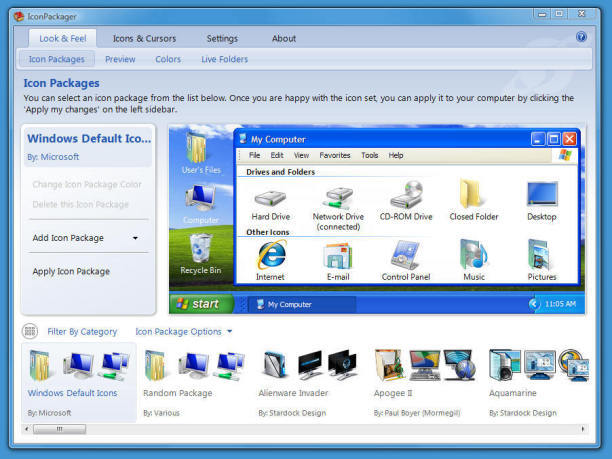Click the horizontal scrollbar under package list
This screenshot has width=612, height=459.
[x=300, y=429]
